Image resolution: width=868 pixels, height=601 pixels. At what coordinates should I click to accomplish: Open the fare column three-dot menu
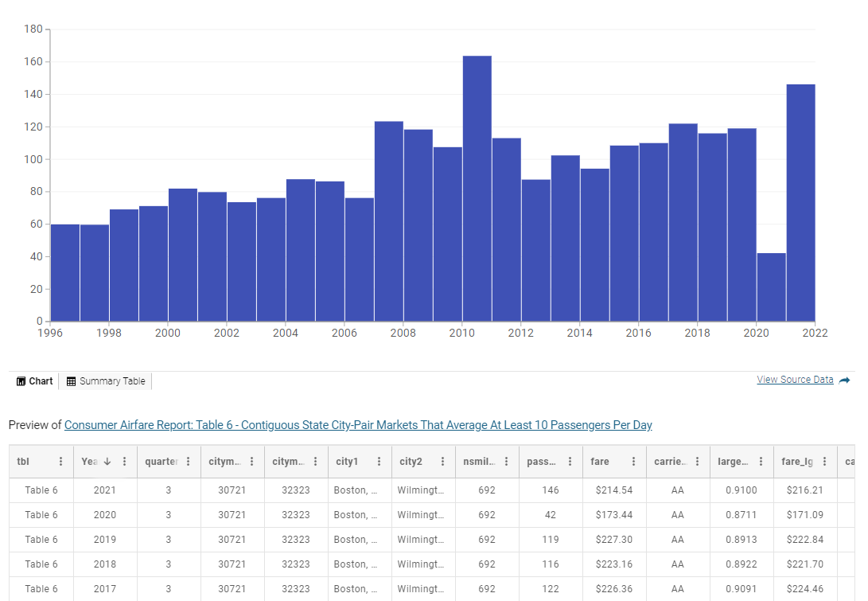click(634, 462)
